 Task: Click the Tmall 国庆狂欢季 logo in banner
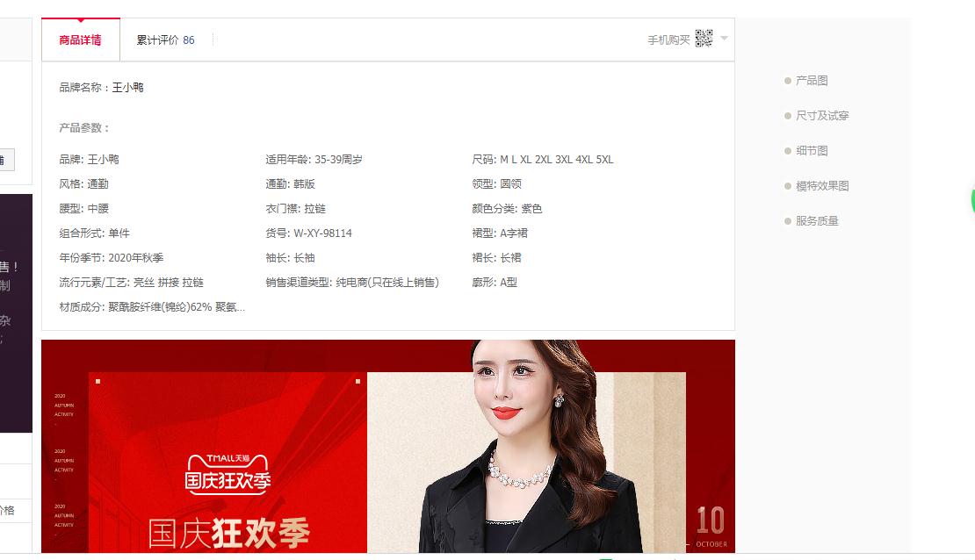[227, 473]
